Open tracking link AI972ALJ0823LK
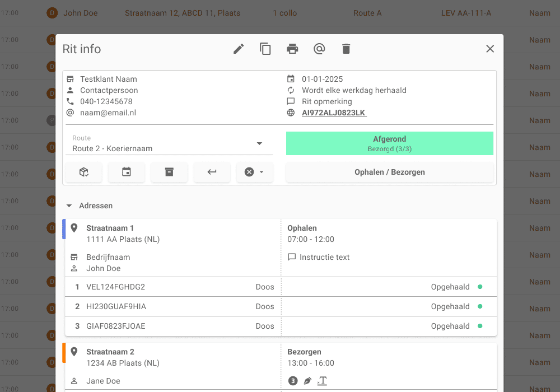Image resolution: width=560 pixels, height=392 pixels. click(334, 113)
